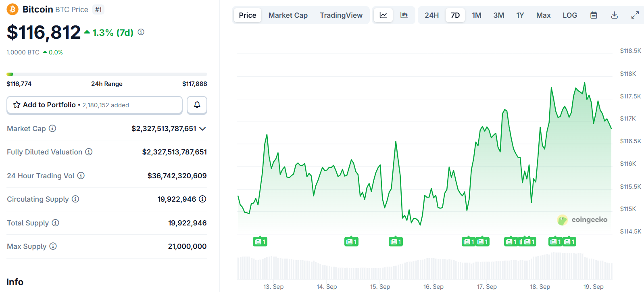644x292 pixels.
Task: Click Add to Portfolio button
Action: coord(94,105)
